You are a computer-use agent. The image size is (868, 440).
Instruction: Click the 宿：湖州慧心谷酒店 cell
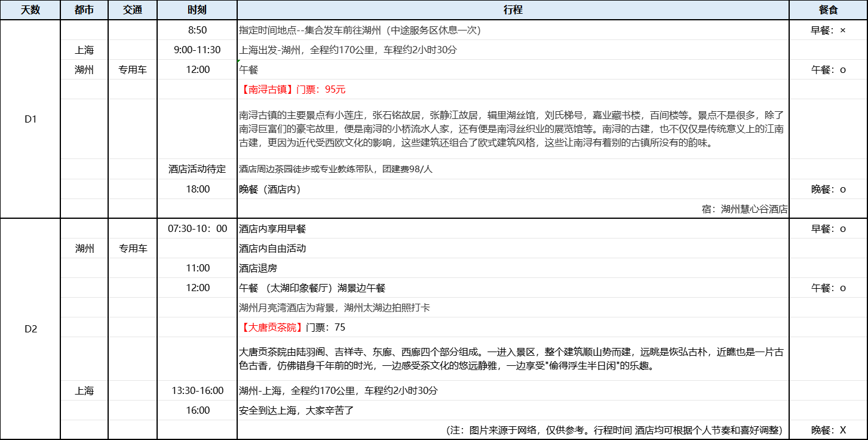pos(744,209)
